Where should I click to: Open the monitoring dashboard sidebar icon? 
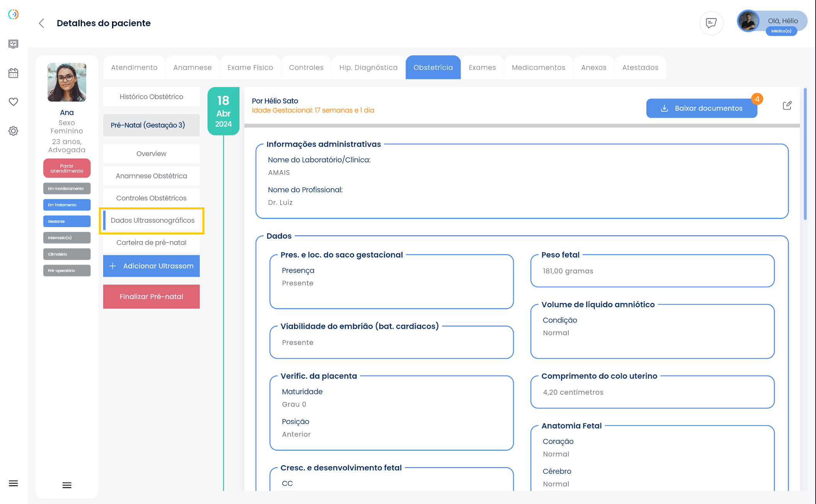(x=14, y=44)
